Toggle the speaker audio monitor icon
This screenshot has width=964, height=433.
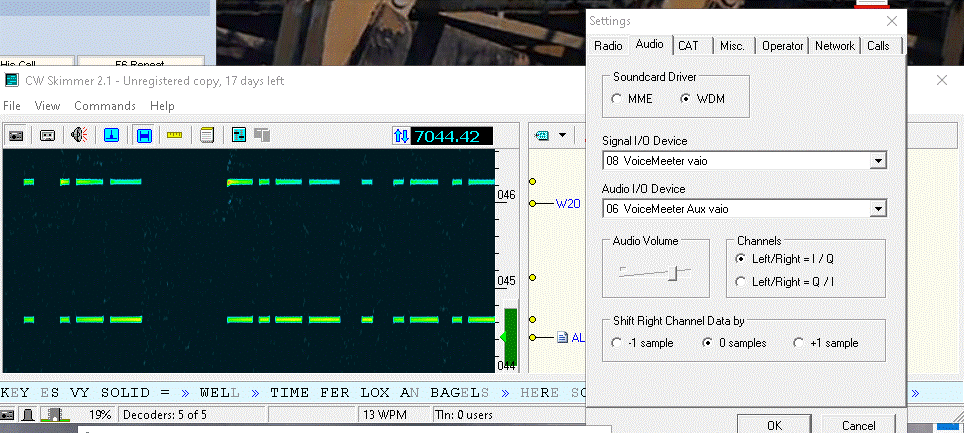tap(79, 135)
